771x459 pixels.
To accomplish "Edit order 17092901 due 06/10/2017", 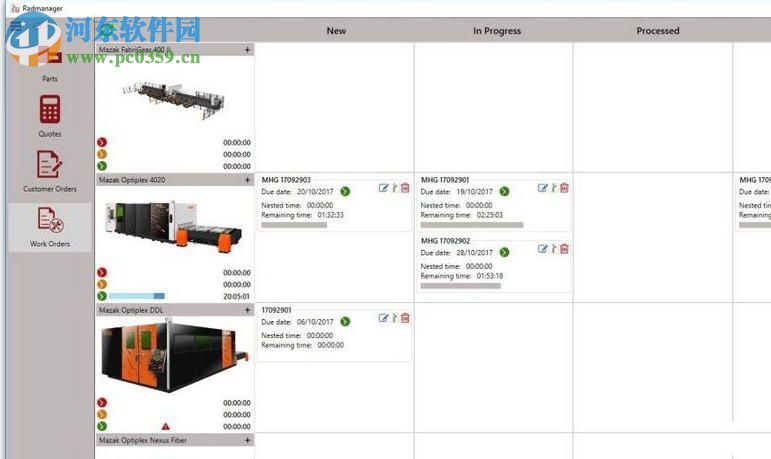I will (383, 318).
